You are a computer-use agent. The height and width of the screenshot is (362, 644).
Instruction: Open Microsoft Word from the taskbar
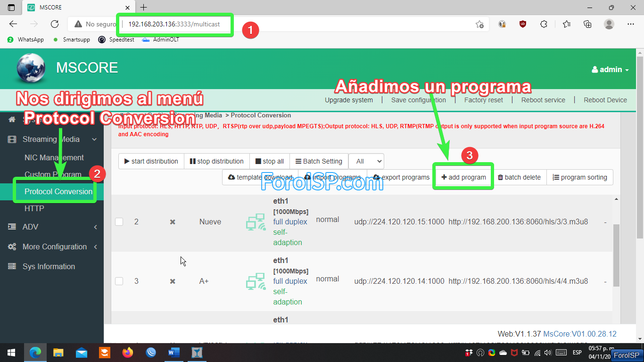tap(173, 352)
